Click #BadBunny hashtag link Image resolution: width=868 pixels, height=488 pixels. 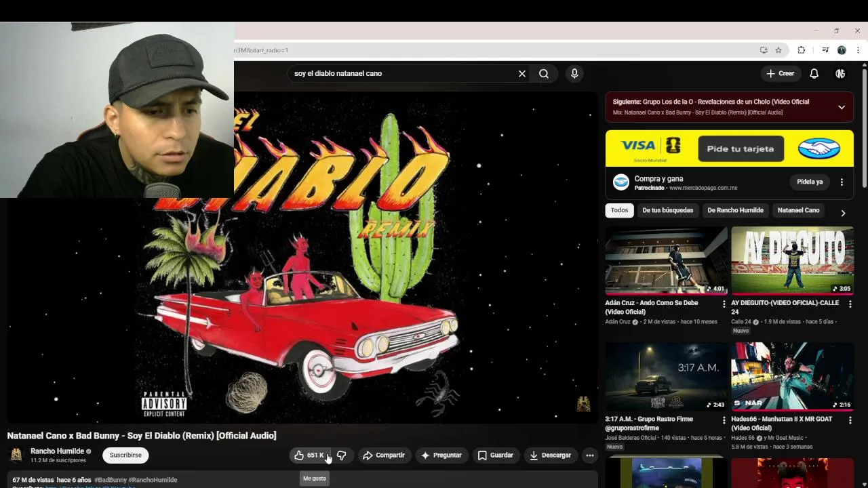(111, 480)
